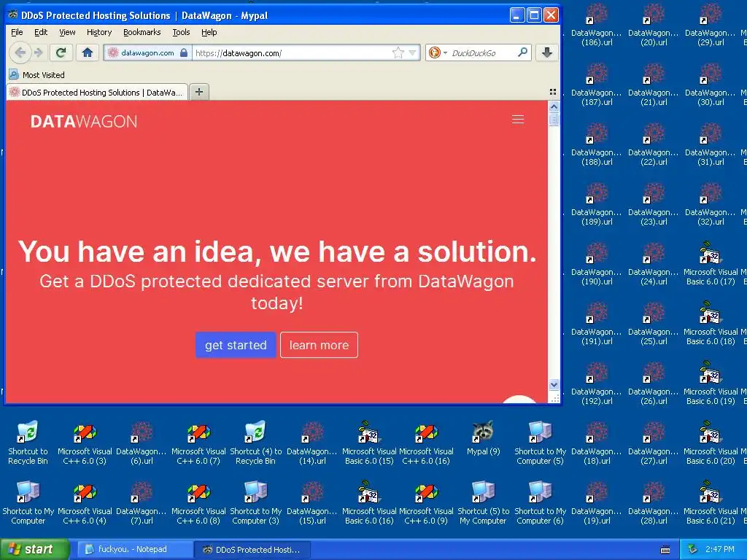
Task: Select Microsoft Visual C++ 6.0 (4) icon
Action: pyautogui.click(x=85, y=502)
